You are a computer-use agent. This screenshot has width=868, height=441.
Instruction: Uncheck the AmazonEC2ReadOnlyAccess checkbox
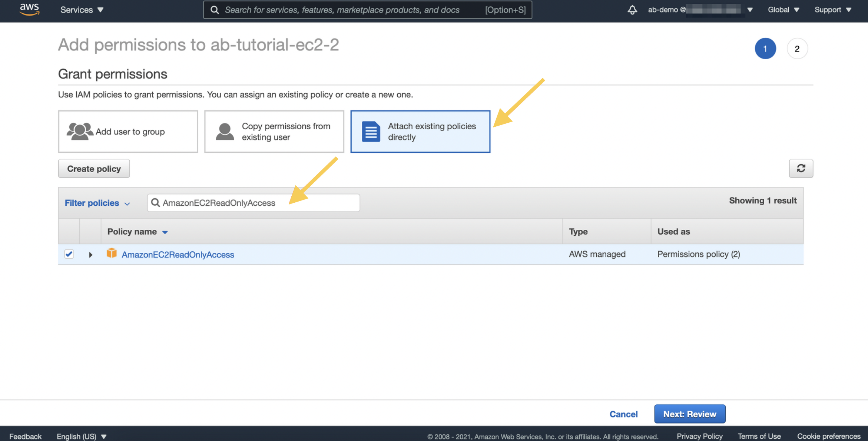[69, 254]
